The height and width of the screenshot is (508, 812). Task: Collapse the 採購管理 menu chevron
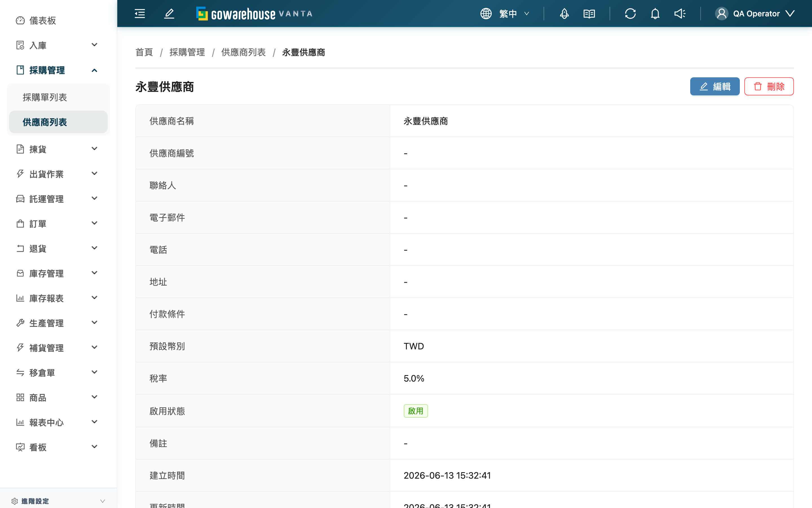pos(95,70)
